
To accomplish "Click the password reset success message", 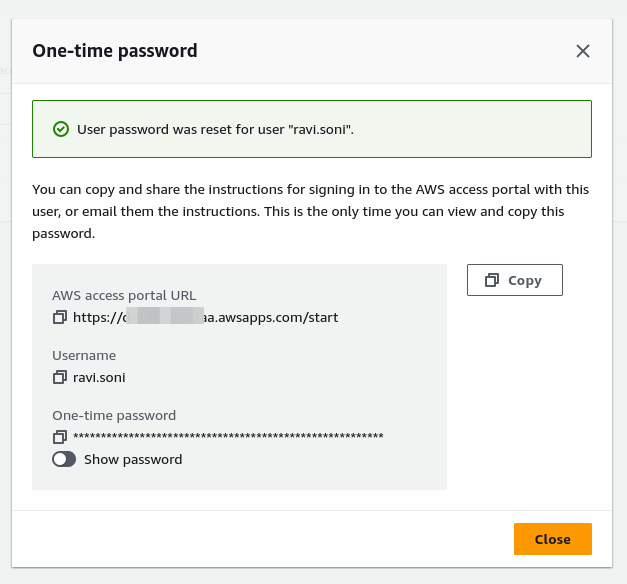I will (215, 129).
